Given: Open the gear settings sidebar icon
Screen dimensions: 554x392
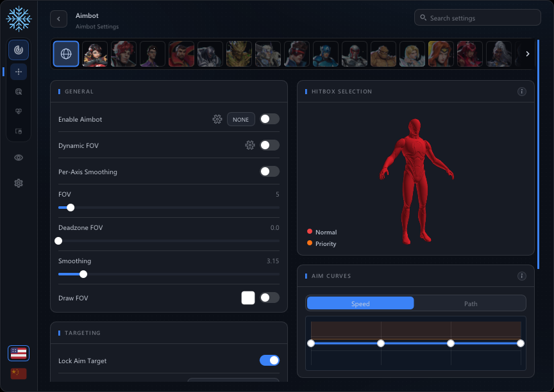Looking at the screenshot, I should point(19,183).
